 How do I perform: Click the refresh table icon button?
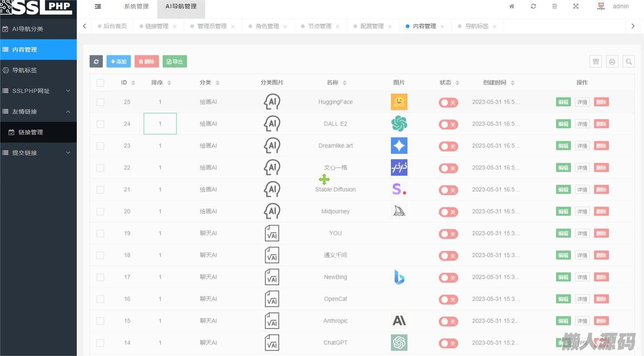coord(96,62)
